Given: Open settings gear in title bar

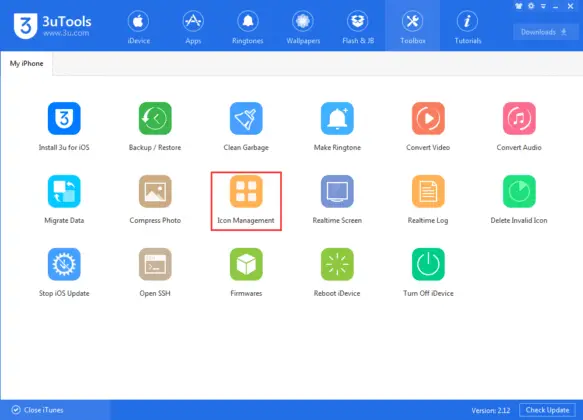Looking at the screenshot, I should [531, 6].
